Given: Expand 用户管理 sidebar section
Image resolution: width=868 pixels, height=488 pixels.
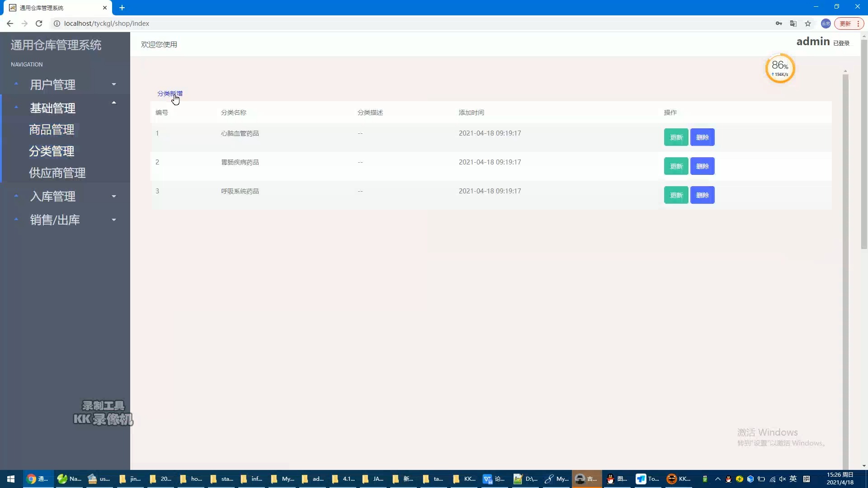Looking at the screenshot, I should tap(64, 84).
